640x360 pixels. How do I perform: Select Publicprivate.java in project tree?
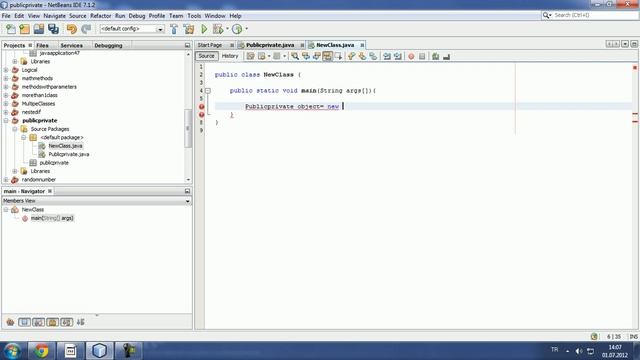click(69, 154)
